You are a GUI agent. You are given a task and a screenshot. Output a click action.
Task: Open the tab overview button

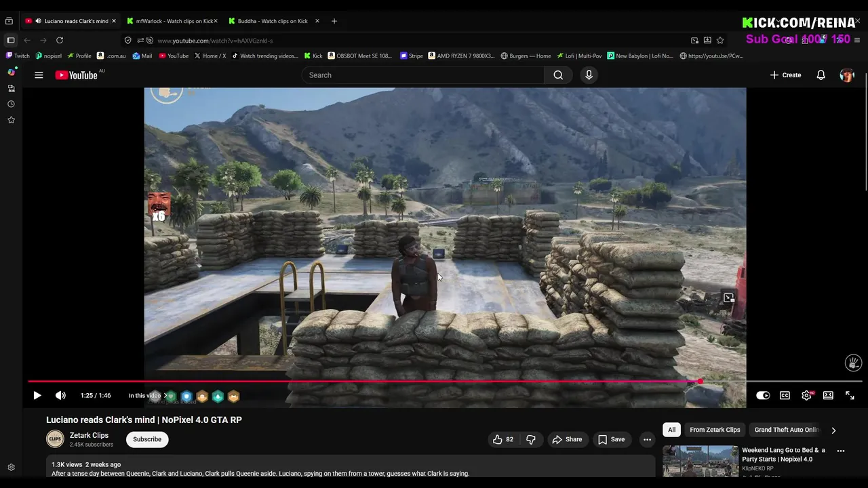click(x=9, y=21)
